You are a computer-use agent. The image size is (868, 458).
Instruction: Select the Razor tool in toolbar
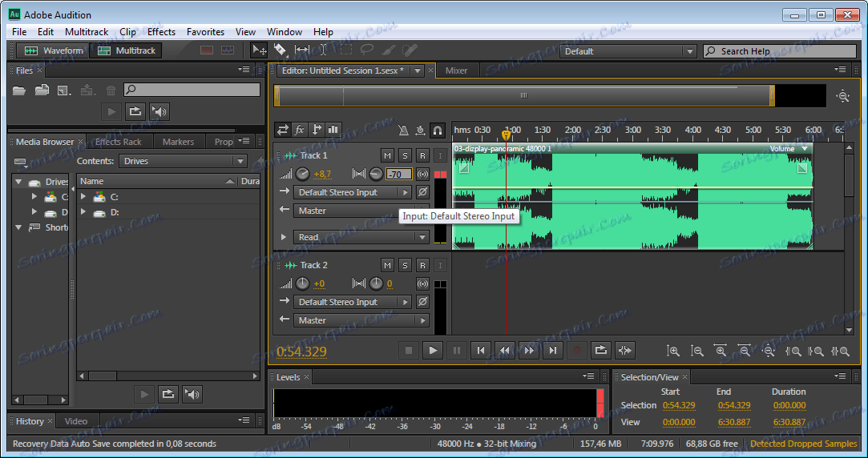point(280,50)
